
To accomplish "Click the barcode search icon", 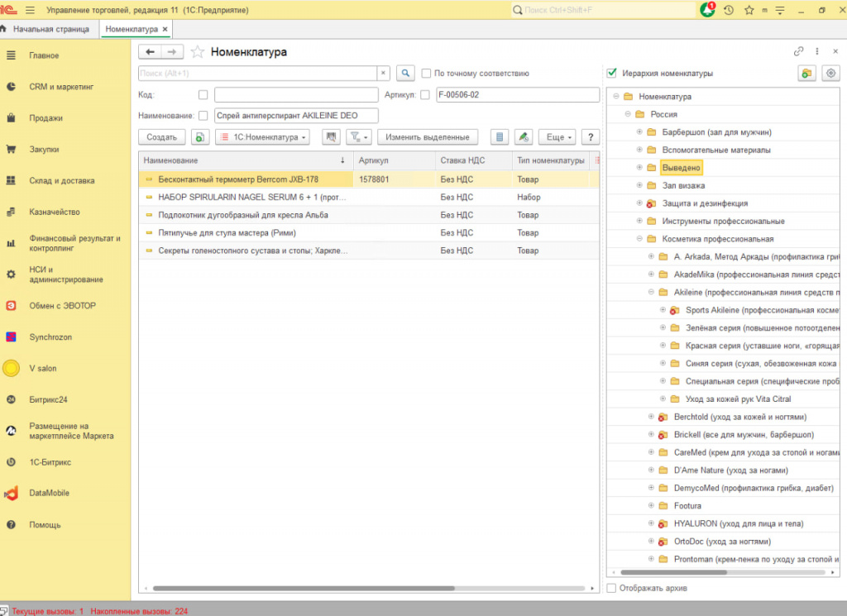I will coord(331,137).
